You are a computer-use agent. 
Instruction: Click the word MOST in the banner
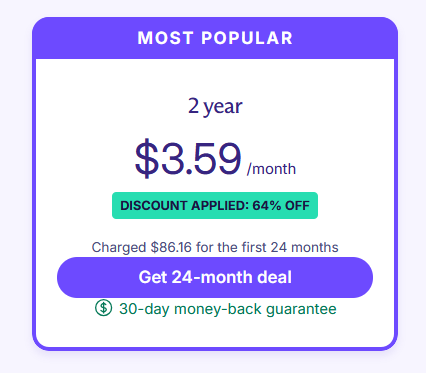166,38
